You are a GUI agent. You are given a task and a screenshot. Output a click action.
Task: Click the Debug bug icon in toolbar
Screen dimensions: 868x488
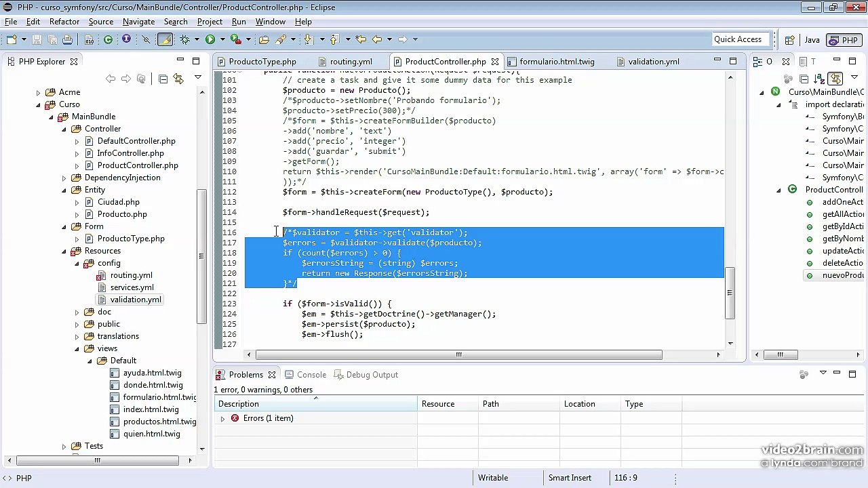184,39
